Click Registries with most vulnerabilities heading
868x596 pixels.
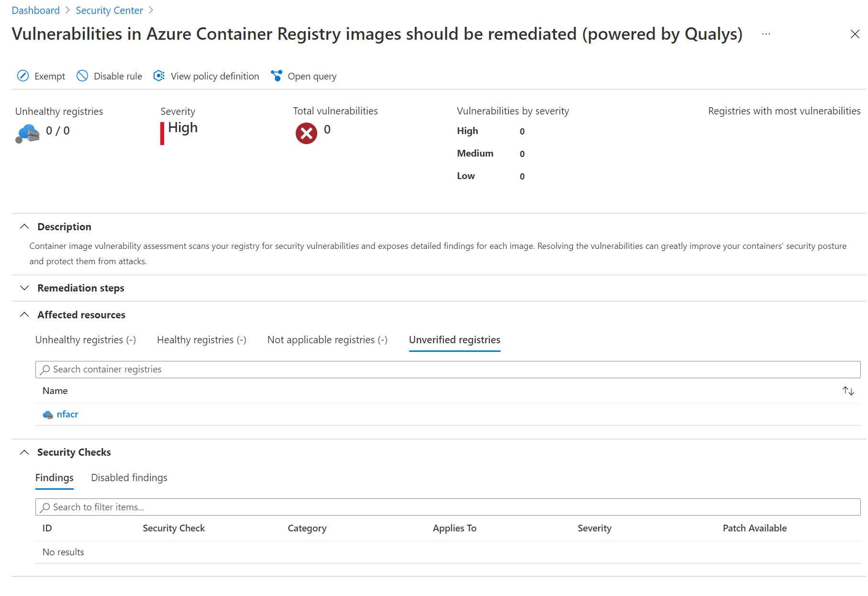point(784,111)
